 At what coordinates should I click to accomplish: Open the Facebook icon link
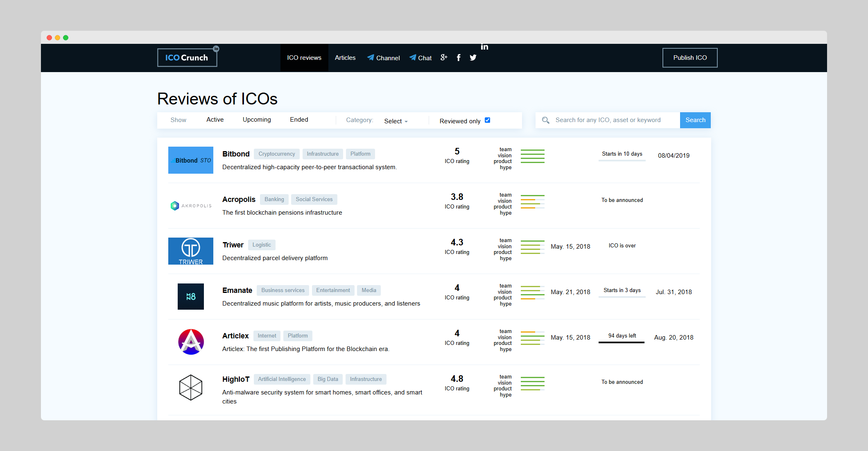tap(459, 58)
